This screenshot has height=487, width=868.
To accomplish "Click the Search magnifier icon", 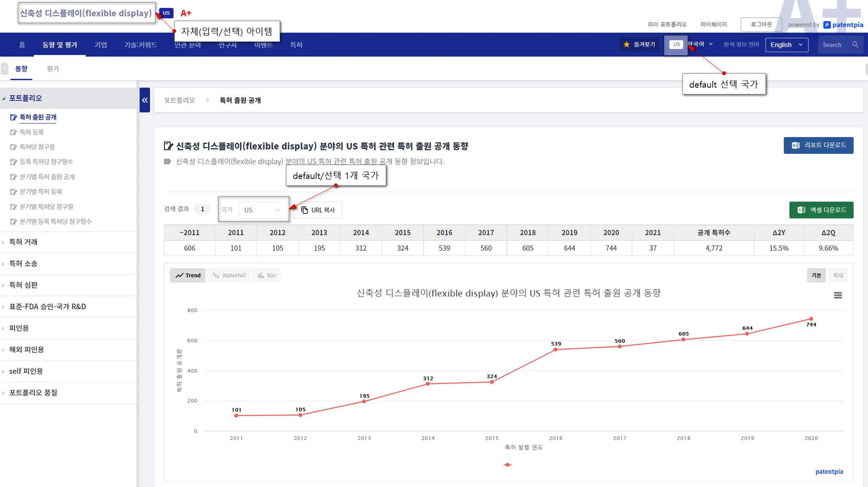I will [x=855, y=44].
